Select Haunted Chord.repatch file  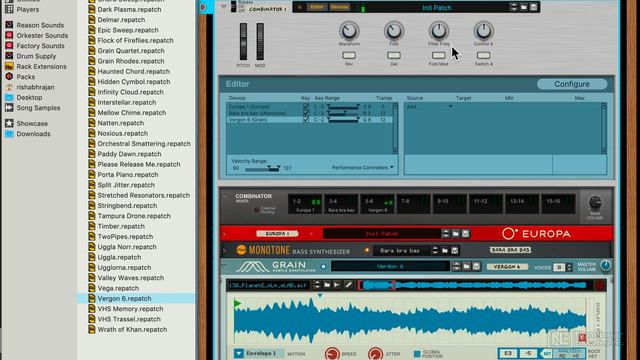[x=129, y=71]
